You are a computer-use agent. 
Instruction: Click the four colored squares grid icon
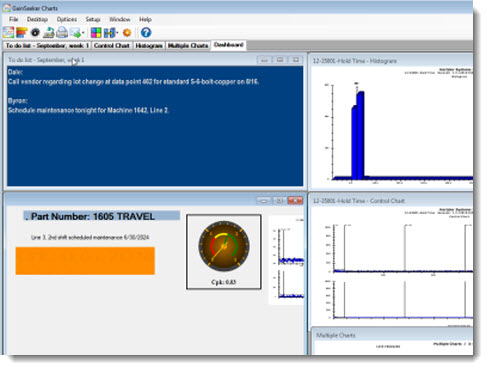96,32
